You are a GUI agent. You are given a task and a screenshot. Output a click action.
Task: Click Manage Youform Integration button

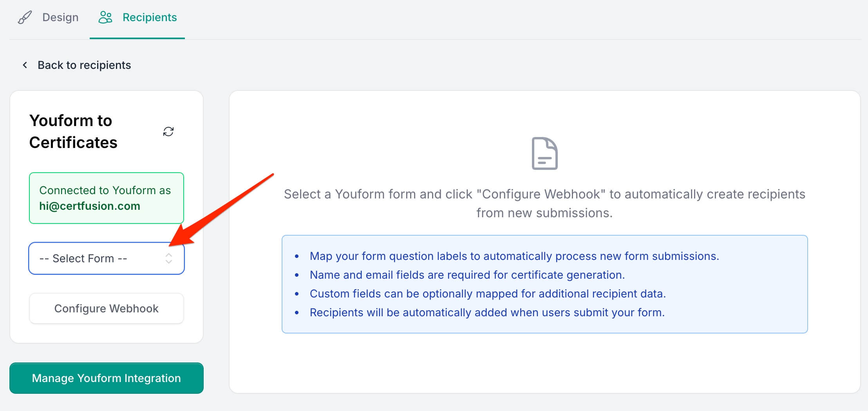[x=107, y=378]
